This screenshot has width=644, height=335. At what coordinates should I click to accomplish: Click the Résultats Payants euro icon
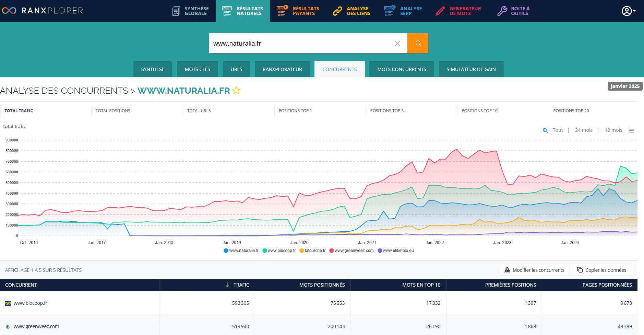pyautogui.click(x=282, y=11)
